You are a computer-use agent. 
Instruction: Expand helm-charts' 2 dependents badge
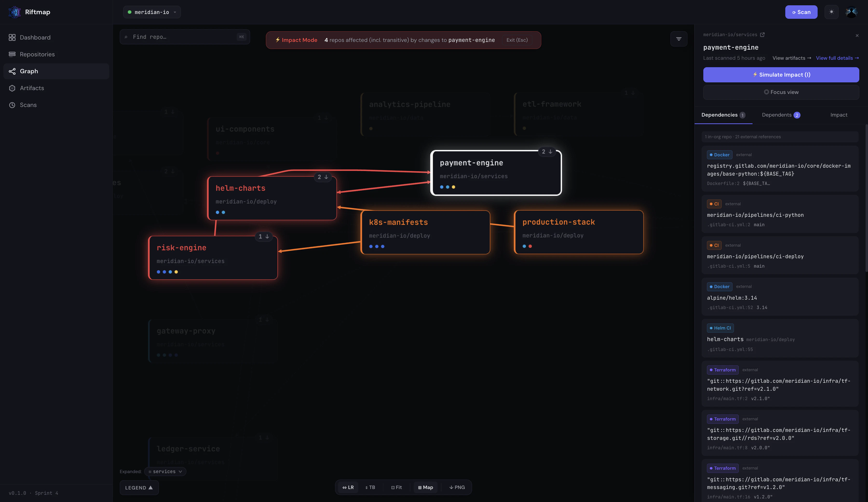(323, 177)
